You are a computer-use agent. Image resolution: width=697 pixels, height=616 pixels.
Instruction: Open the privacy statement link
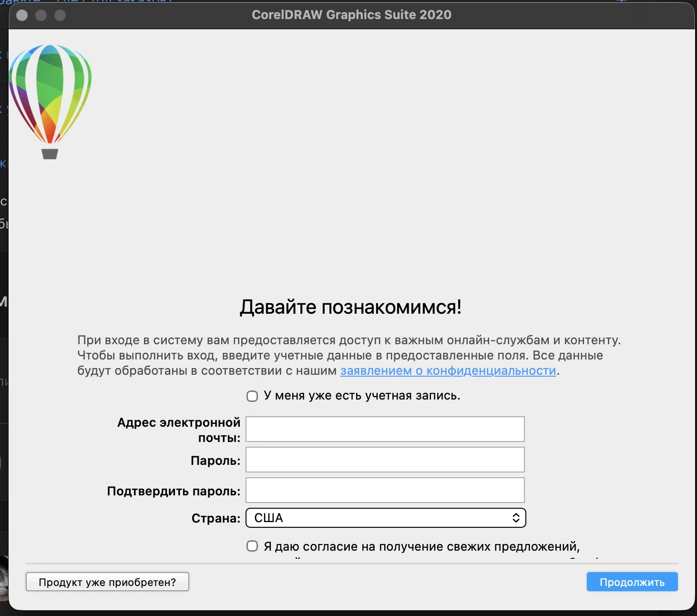click(448, 370)
